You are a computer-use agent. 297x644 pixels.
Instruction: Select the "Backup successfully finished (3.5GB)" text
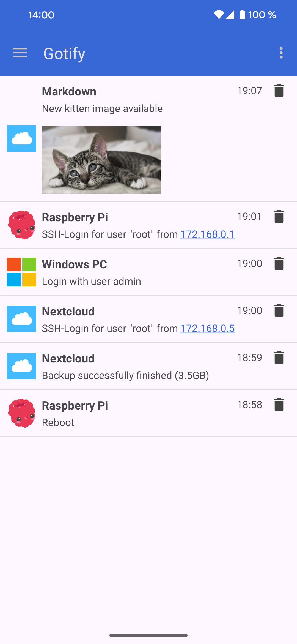click(125, 376)
